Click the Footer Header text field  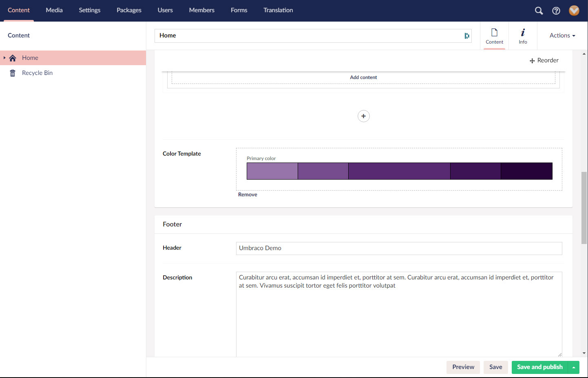click(399, 248)
